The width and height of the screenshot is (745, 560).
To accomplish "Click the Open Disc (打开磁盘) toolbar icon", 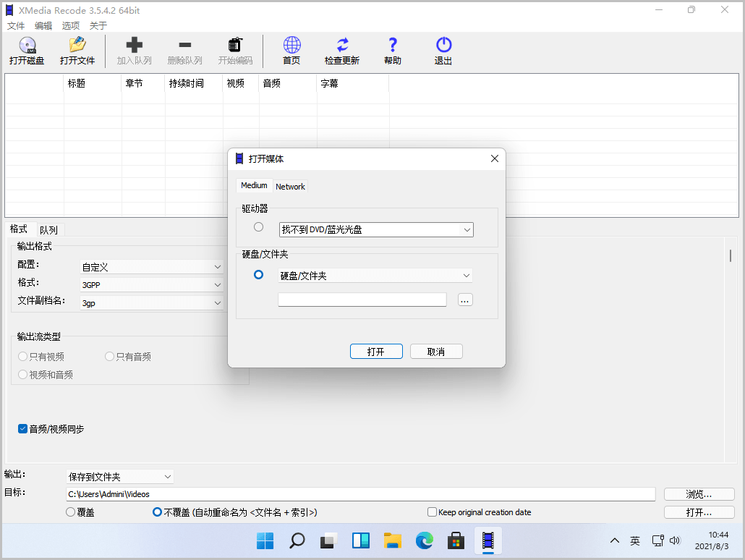I will pyautogui.click(x=27, y=45).
